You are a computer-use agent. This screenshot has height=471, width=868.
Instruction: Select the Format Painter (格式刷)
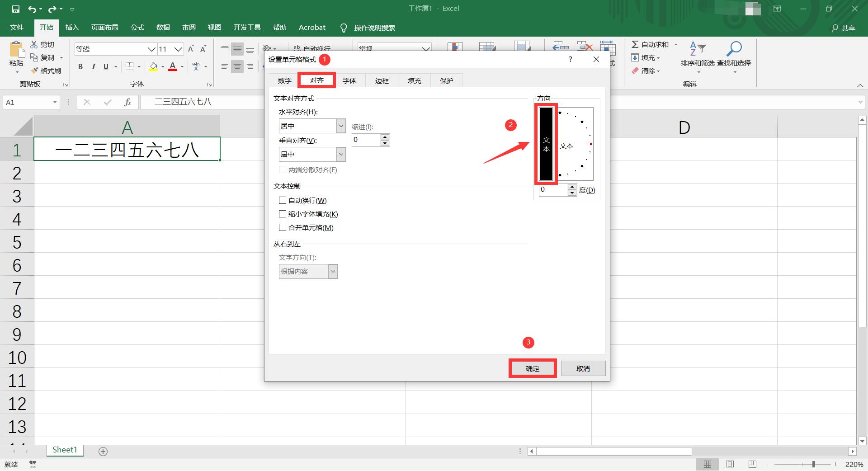pyautogui.click(x=46, y=71)
